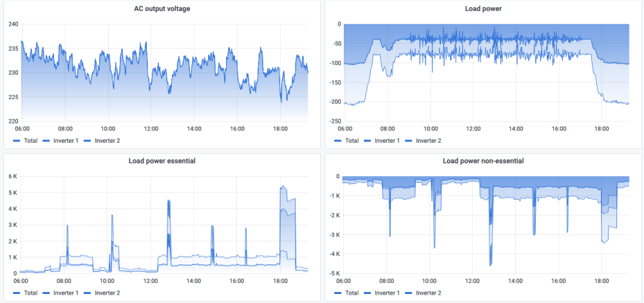
Task: Show only Inverter 2 in Load power legend
Action: tap(430, 140)
